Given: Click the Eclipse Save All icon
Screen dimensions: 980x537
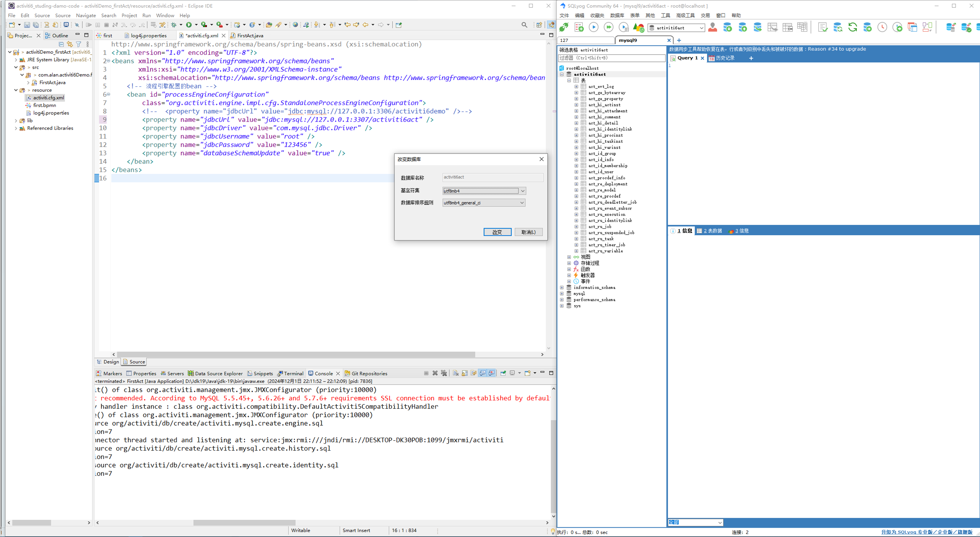Looking at the screenshot, I should pyautogui.click(x=36, y=25).
